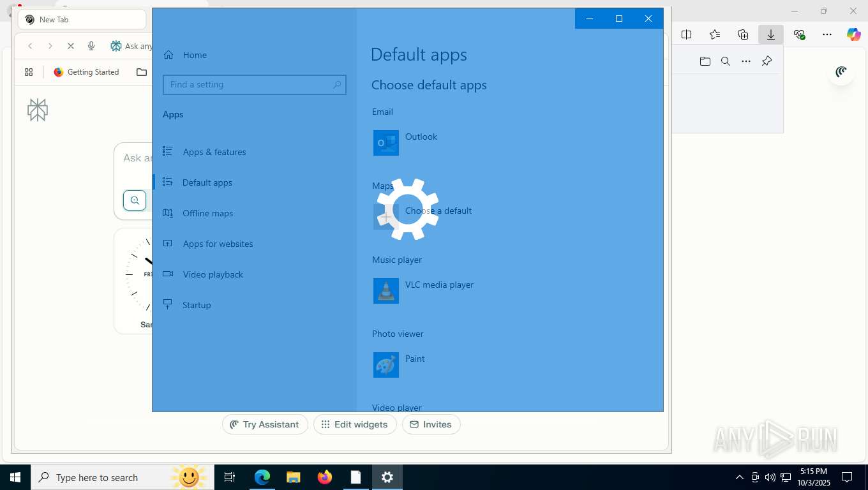Go back in the browser
Image resolution: width=868 pixels, height=490 pixels.
[30, 46]
